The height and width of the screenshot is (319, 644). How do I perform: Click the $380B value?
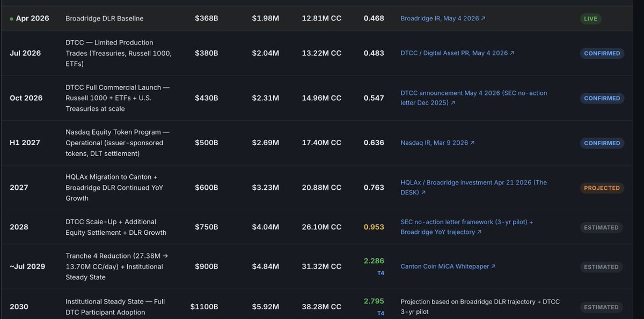coord(207,53)
